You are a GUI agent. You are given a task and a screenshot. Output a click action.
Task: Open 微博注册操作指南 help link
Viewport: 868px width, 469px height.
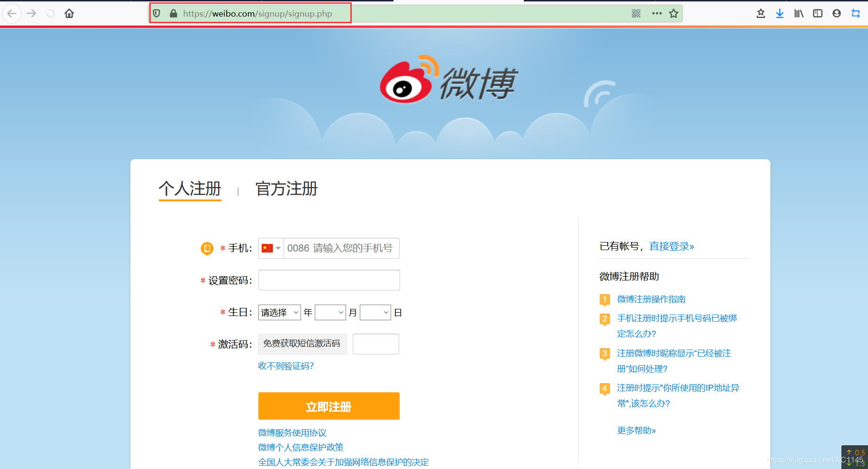[651, 299]
